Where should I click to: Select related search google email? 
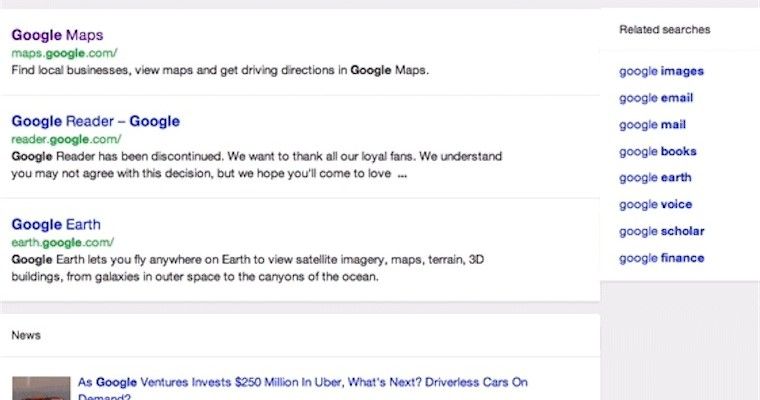(656, 98)
